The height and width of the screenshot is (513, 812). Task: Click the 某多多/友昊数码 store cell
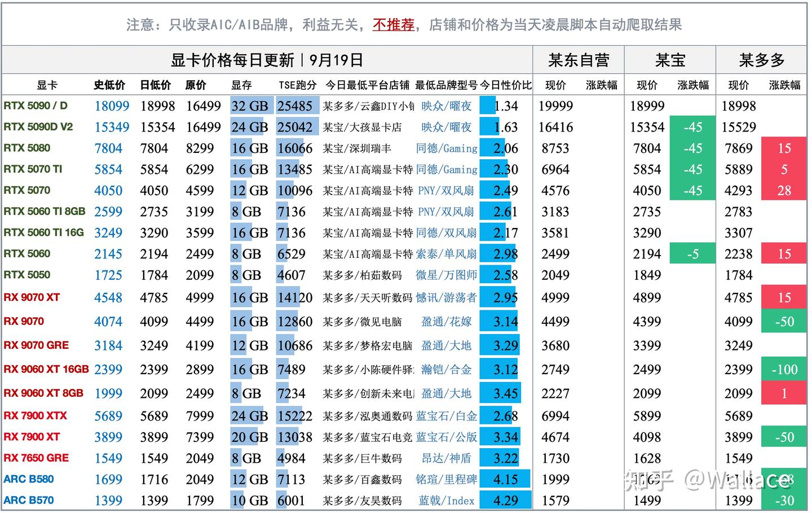tap(362, 501)
